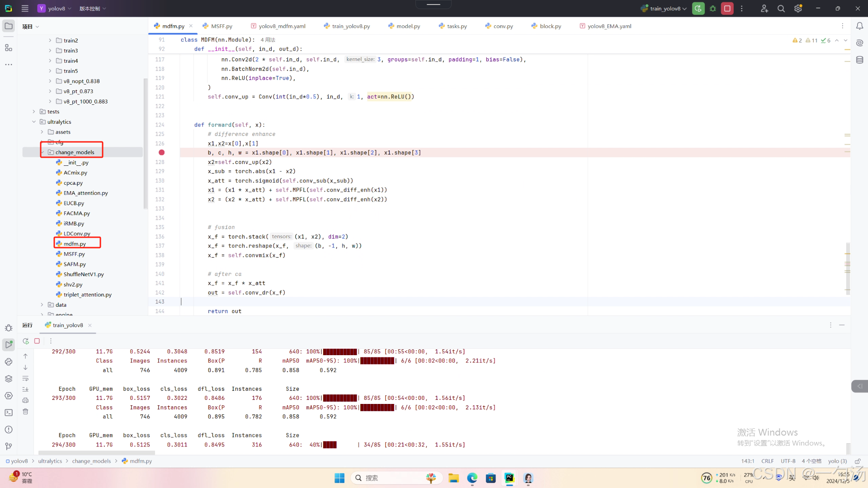Toggle read-only lock in status bar
The height and width of the screenshot is (488, 868).
[857, 461]
